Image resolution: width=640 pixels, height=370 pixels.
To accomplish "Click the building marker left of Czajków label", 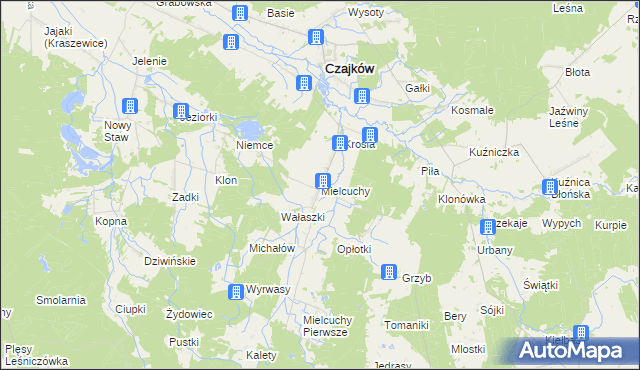I will tap(304, 83).
